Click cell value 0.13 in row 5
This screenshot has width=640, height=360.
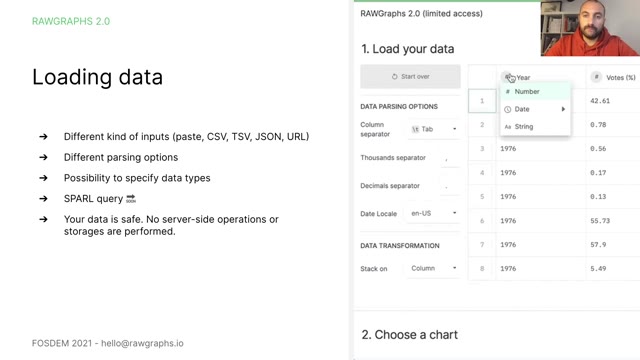[598, 197]
